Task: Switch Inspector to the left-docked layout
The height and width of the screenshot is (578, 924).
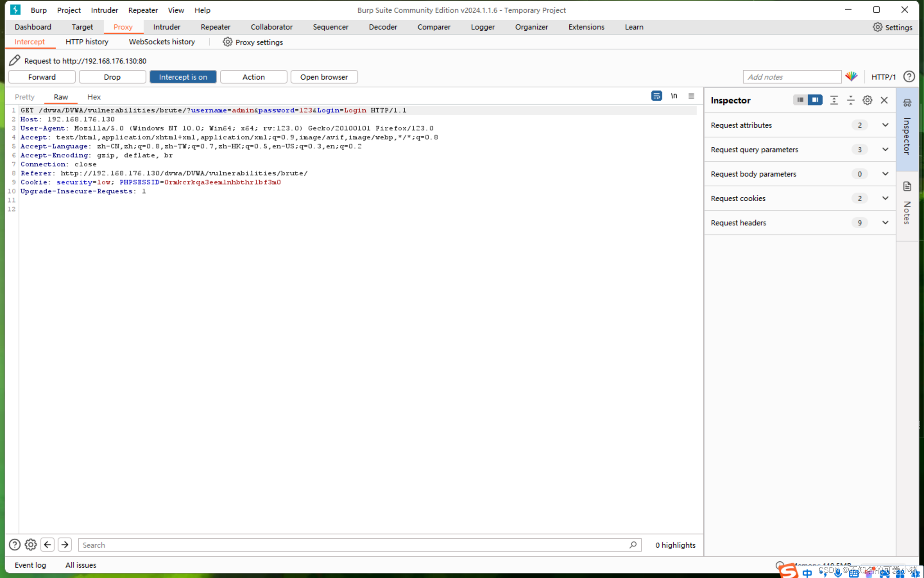Action: (800, 100)
